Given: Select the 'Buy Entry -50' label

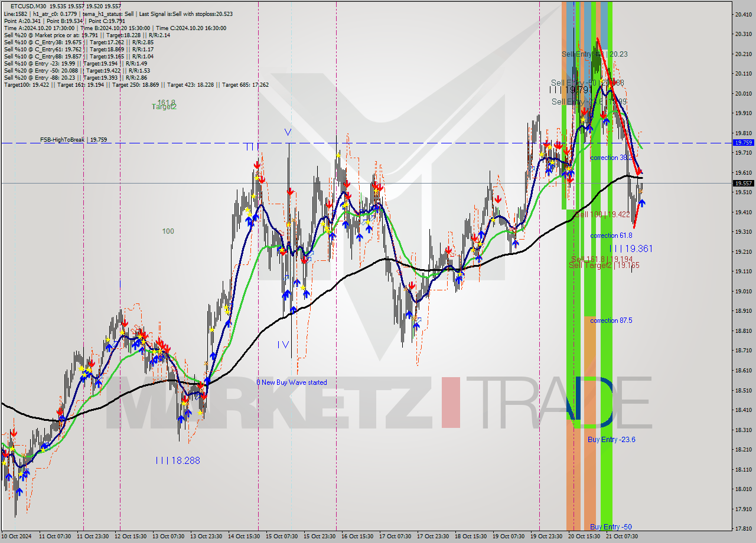Looking at the screenshot, I should pyautogui.click(x=610, y=527).
